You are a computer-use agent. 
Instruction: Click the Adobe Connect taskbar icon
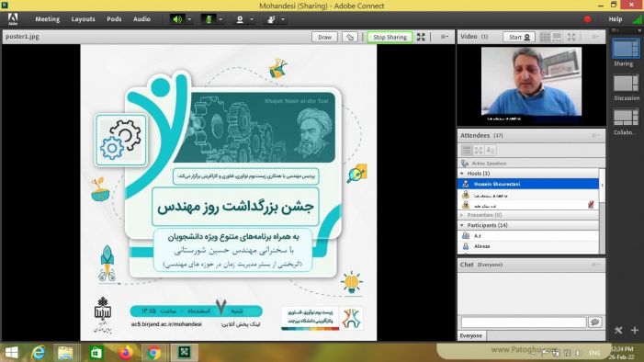[185, 353]
